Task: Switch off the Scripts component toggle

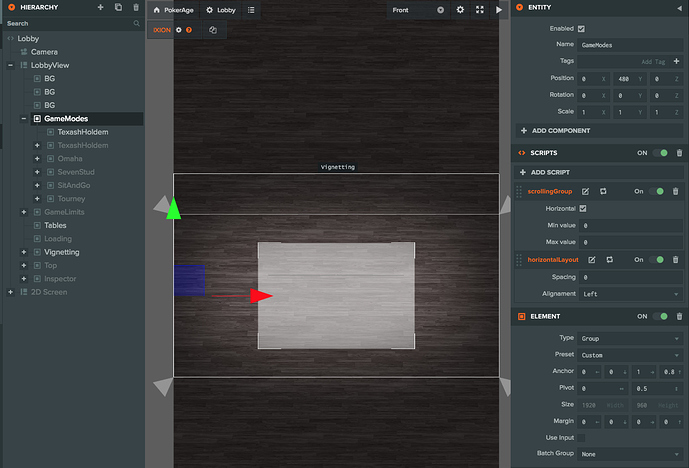Action: 659,153
